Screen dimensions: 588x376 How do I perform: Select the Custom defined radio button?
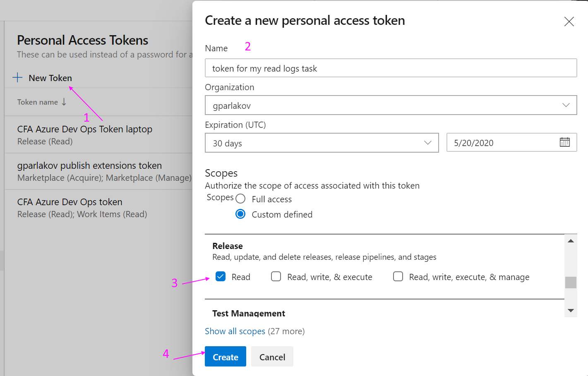[240, 214]
